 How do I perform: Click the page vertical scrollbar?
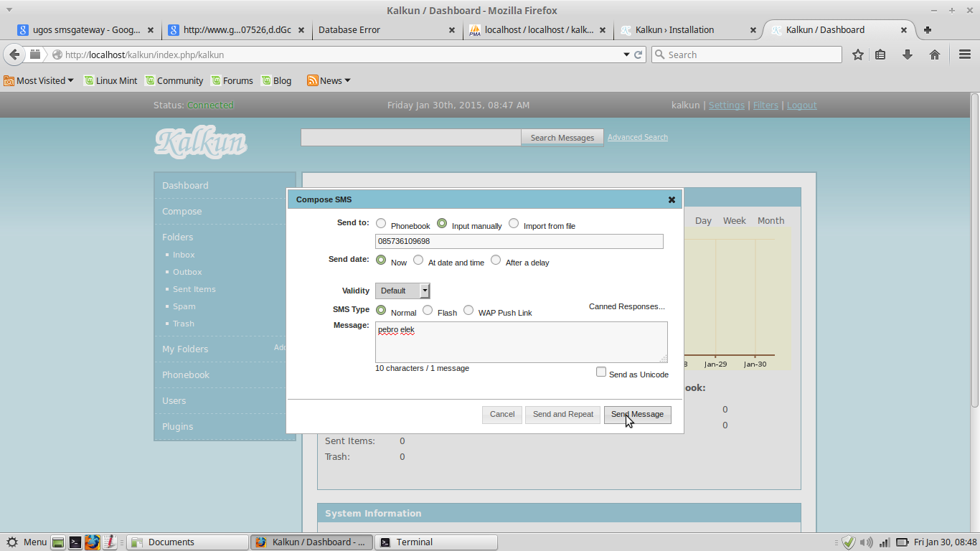[974, 313]
